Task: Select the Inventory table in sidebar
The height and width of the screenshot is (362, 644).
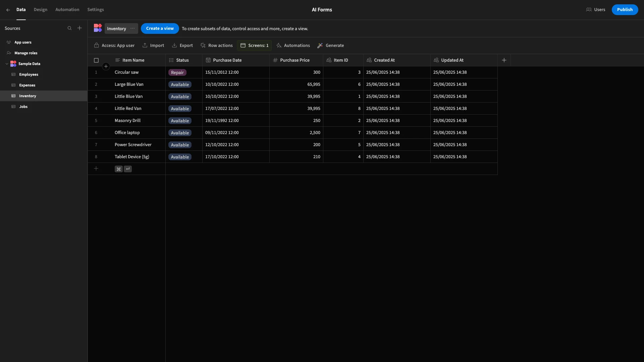Action: point(44,96)
